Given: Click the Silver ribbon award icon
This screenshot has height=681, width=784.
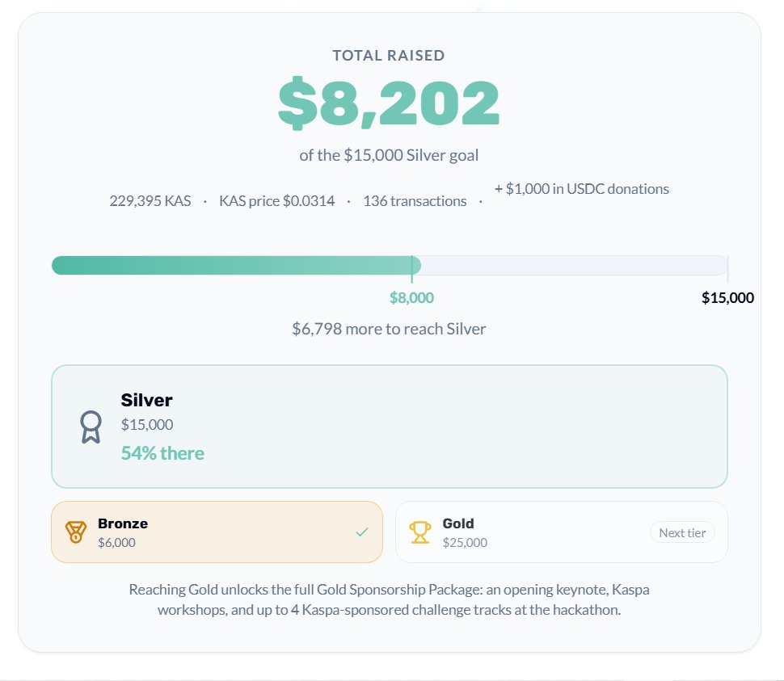Looking at the screenshot, I should [91, 427].
